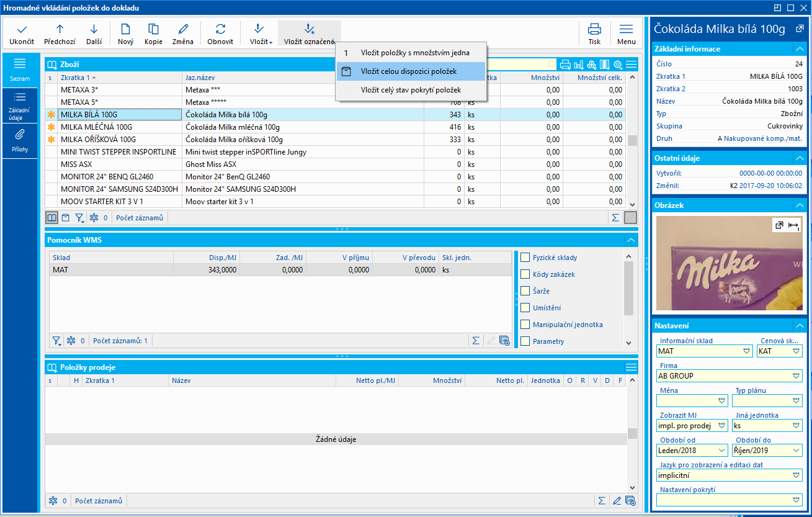Viewport: 812px width, 517px height.
Task: Open the Přílohy paperclip sidebar icon
Action: click(x=20, y=135)
